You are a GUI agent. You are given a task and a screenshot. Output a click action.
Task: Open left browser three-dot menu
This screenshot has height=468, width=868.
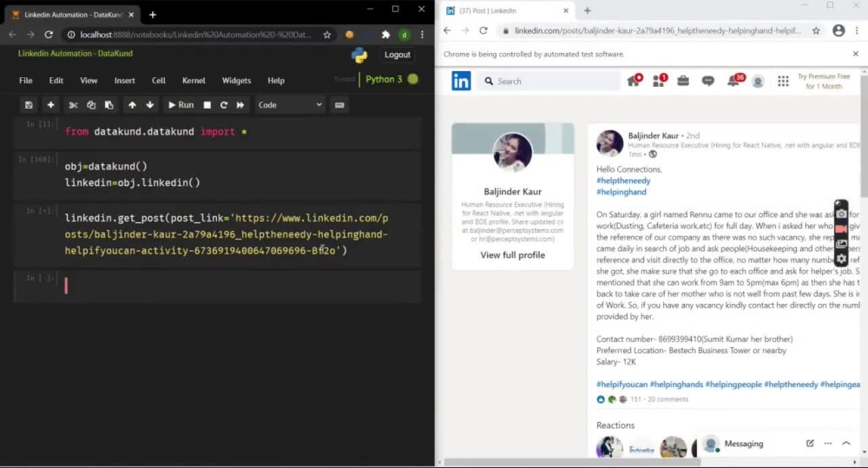pos(423,35)
